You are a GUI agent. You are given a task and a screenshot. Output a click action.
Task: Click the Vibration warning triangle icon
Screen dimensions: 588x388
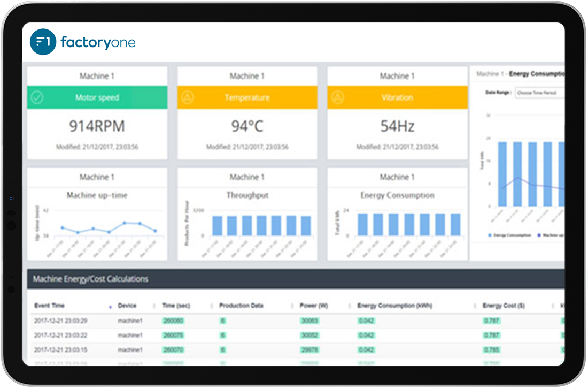click(337, 97)
